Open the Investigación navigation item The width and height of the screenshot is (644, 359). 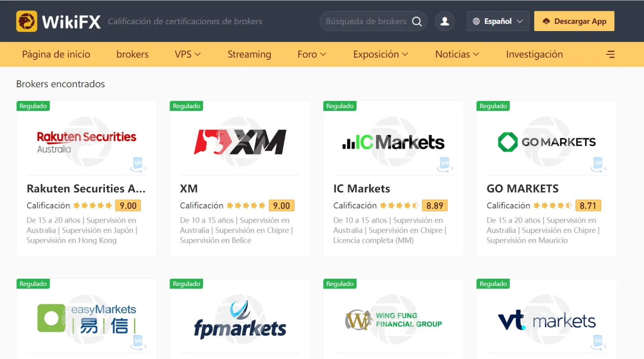tap(535, 54)
